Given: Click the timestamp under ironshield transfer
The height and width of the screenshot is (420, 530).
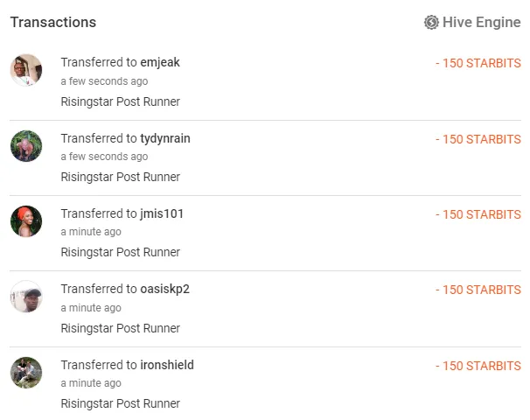Looking at the screenshot, I should [x=91, y=383].
